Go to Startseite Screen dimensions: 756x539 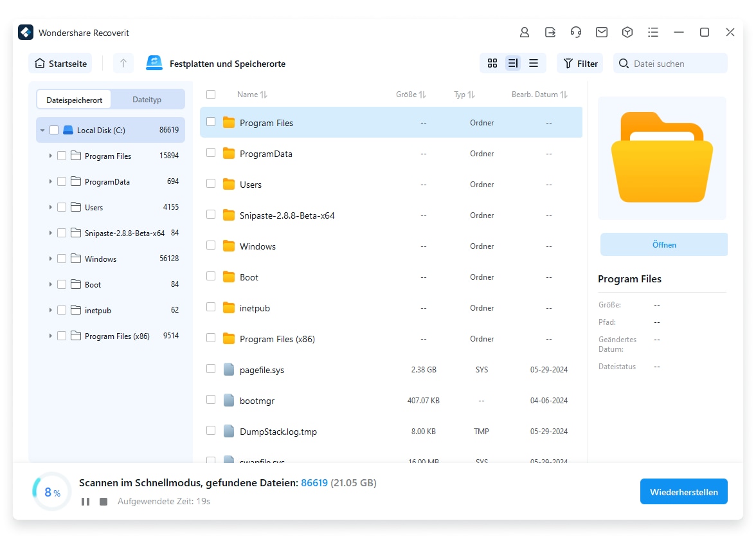(60, 64)
